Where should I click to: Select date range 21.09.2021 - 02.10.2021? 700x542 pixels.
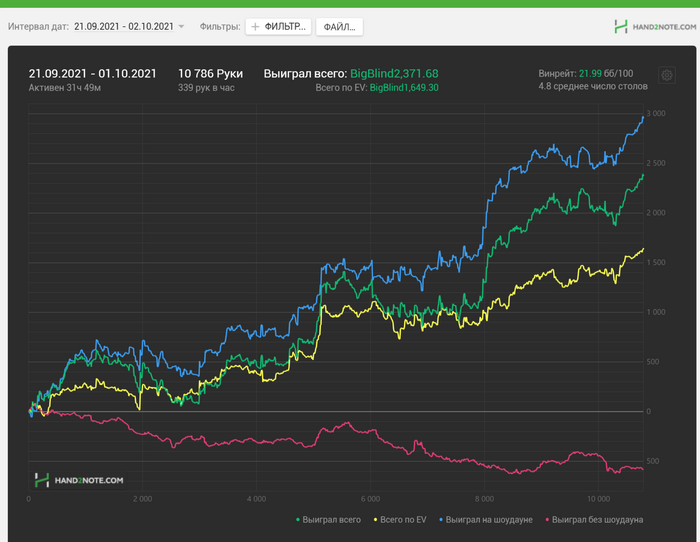click(x=124, y=26)
